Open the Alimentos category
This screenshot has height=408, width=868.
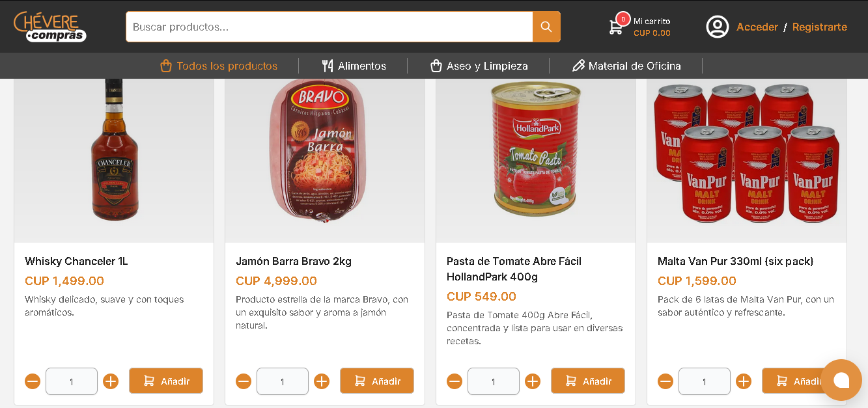point(354,66)
